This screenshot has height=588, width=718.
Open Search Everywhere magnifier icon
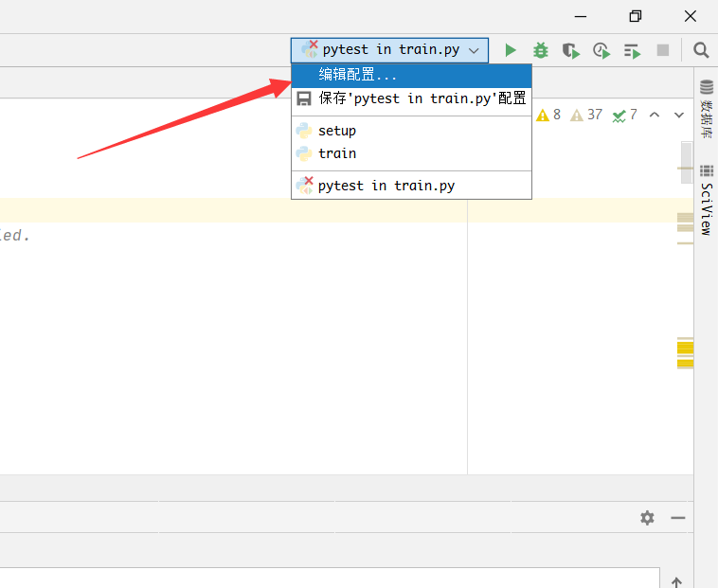pyautogui.click(x=701, y=50)
